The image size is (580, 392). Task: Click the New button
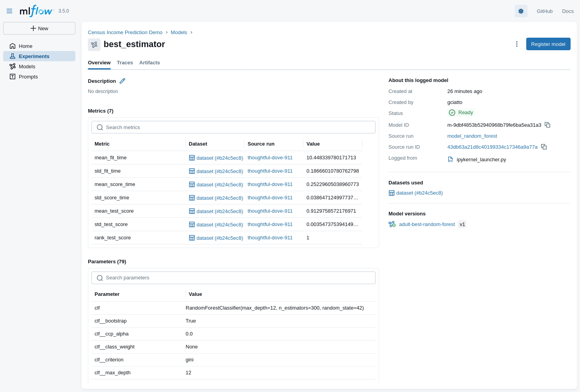coord(39,28)
